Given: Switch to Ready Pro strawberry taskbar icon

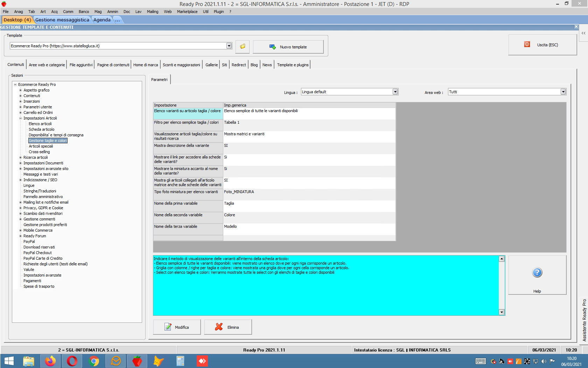Looking at the screenshot, I should [137, 361].
